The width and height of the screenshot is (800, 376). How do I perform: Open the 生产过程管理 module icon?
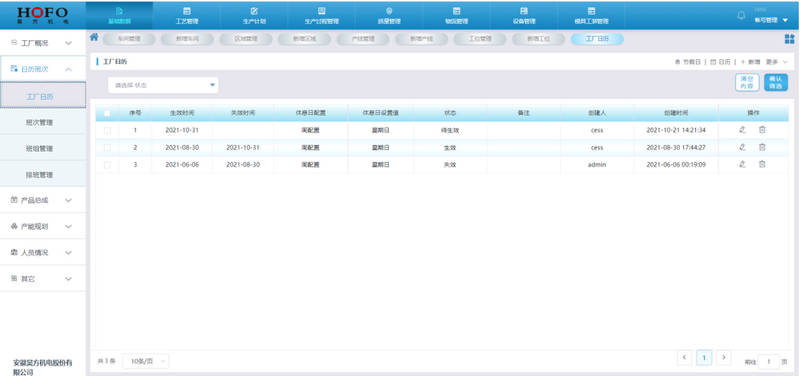coord(321,11)
